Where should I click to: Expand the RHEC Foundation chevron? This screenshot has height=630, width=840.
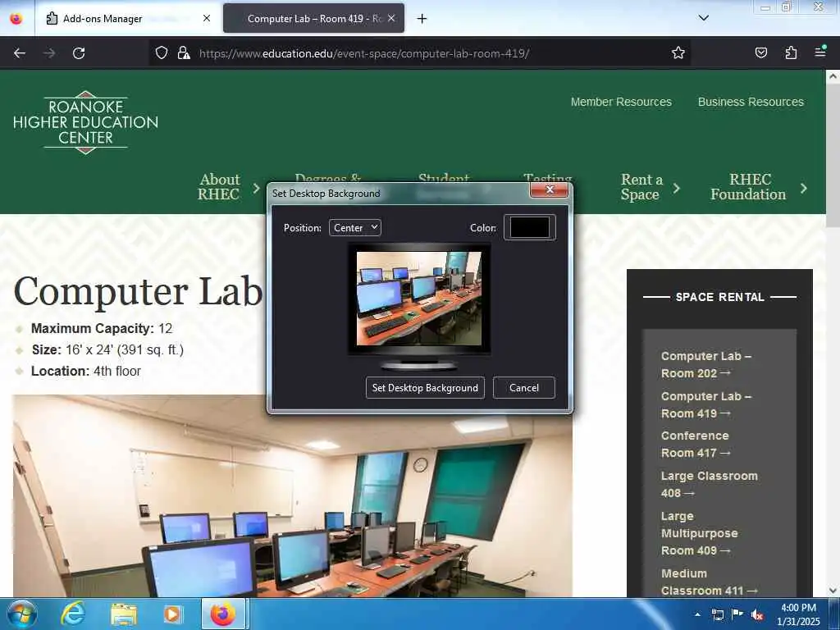tap(804, 188)
